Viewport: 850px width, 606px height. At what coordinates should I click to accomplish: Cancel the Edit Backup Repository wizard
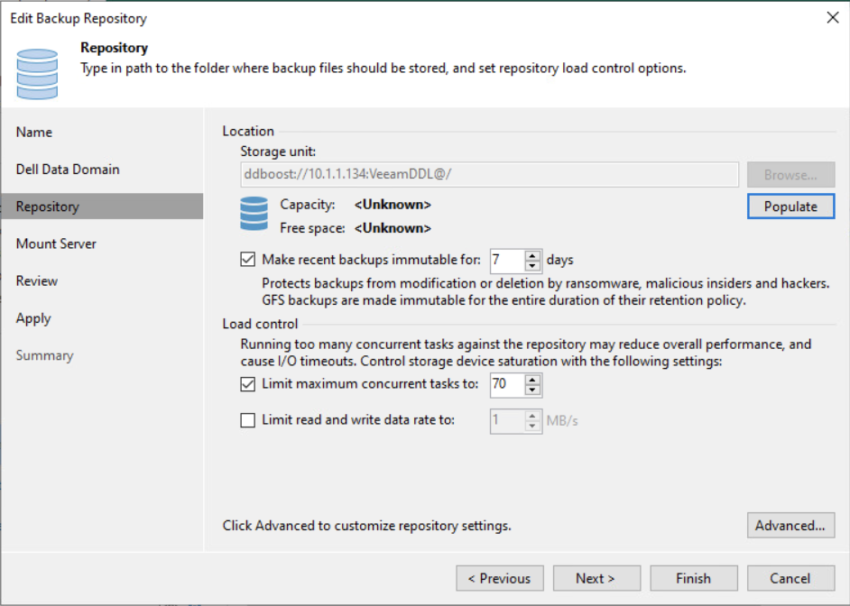790,578
